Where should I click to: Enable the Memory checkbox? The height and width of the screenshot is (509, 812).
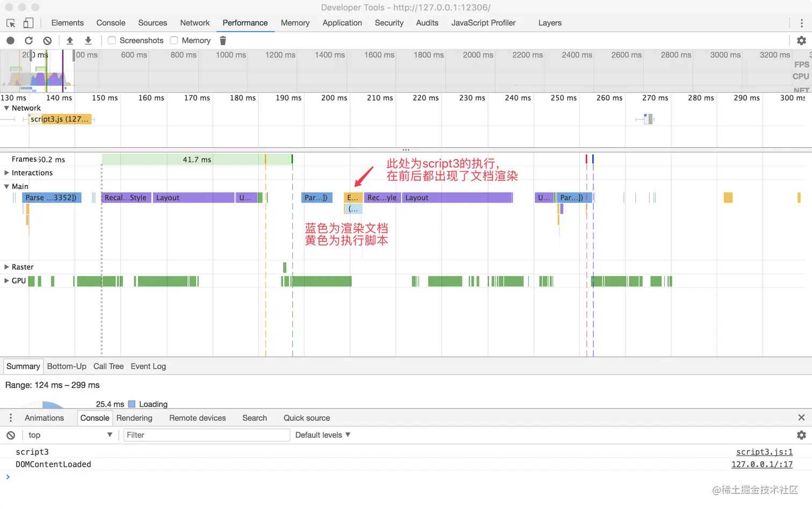pyautogui.click(x=174, y=40)
